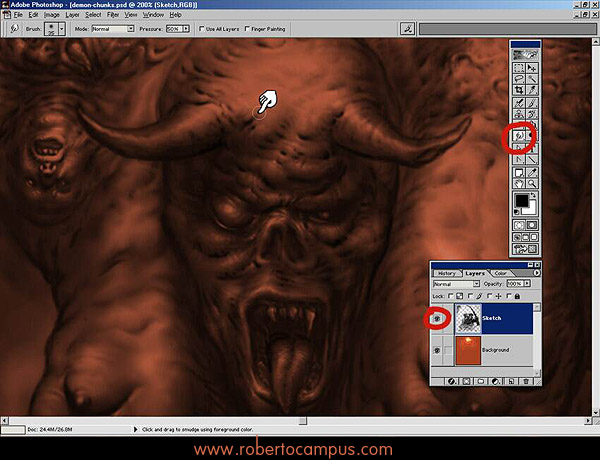The width and height of the screenshot is (600, 460).
Task: Switch to the History tab
Action: pos(447,273)
